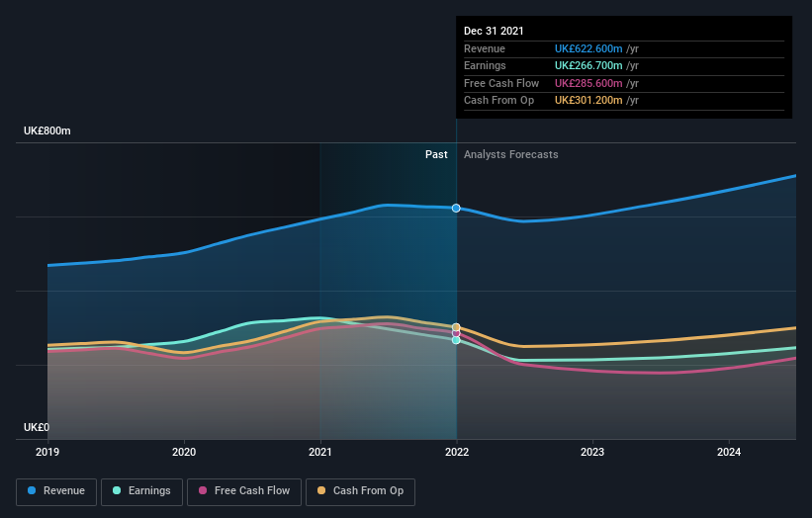Click the Dec 31 2021 tooltip date
812x518 pixels.
[494, 31]
